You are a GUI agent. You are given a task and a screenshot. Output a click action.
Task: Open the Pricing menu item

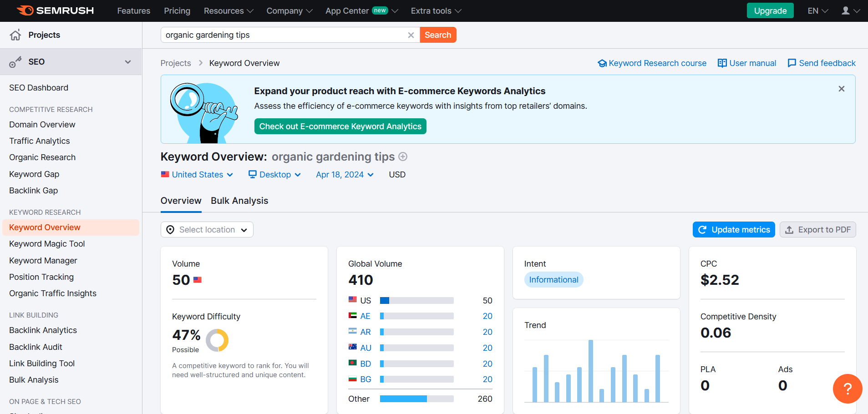(177, 10)
